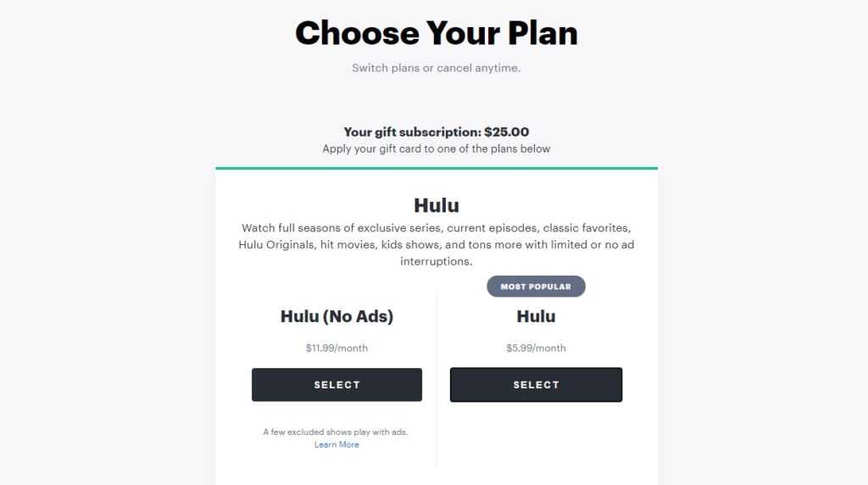Click the Hulu description paragraph
Viewport: 868px width, 485px height.
[436, 244]
